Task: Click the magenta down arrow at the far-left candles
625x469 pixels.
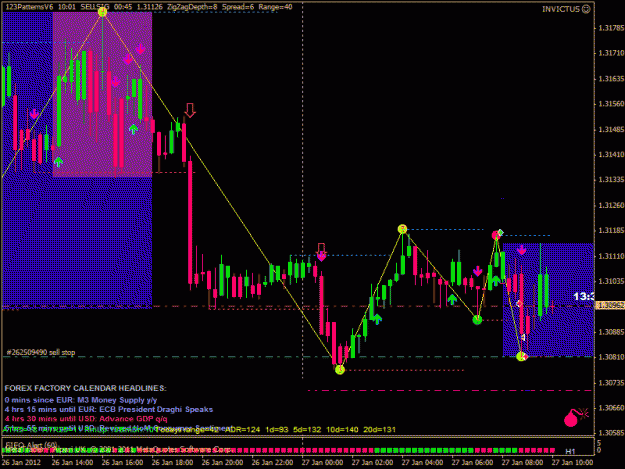Action: [34, 114]
